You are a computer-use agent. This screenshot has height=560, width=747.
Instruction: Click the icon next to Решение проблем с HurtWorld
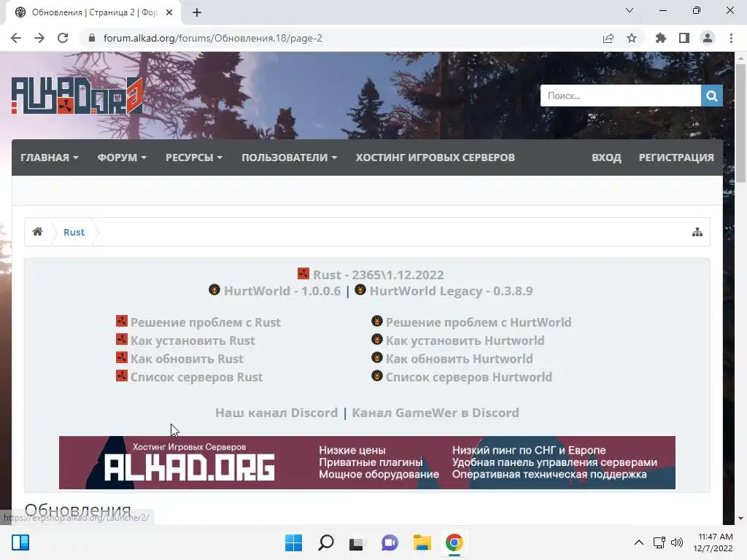[x=377, y=321]
